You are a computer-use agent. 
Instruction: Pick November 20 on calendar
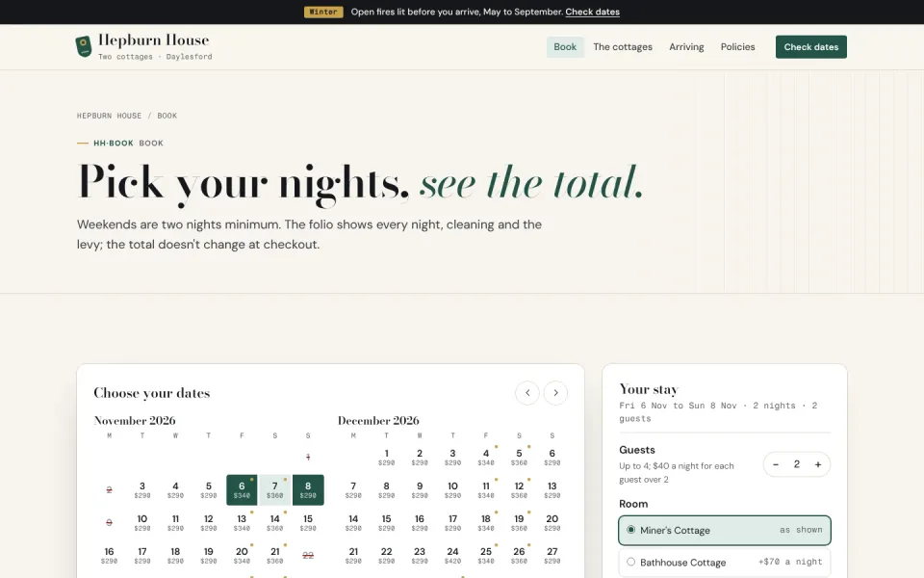(242, 556)
